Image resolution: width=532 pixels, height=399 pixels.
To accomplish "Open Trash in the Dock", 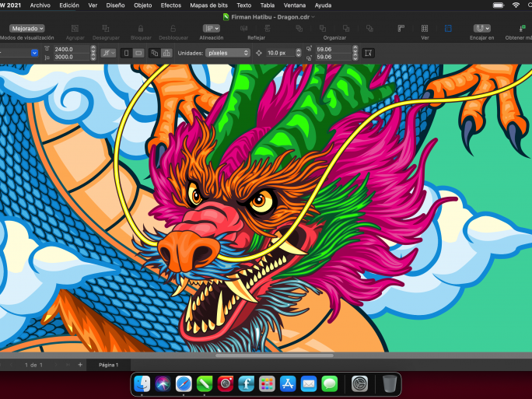I will tap(390, 383).
